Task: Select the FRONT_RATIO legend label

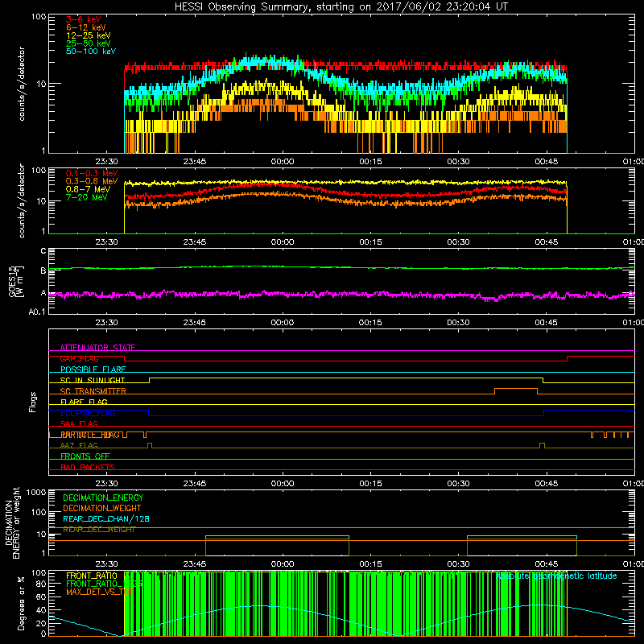Action: 92,576
